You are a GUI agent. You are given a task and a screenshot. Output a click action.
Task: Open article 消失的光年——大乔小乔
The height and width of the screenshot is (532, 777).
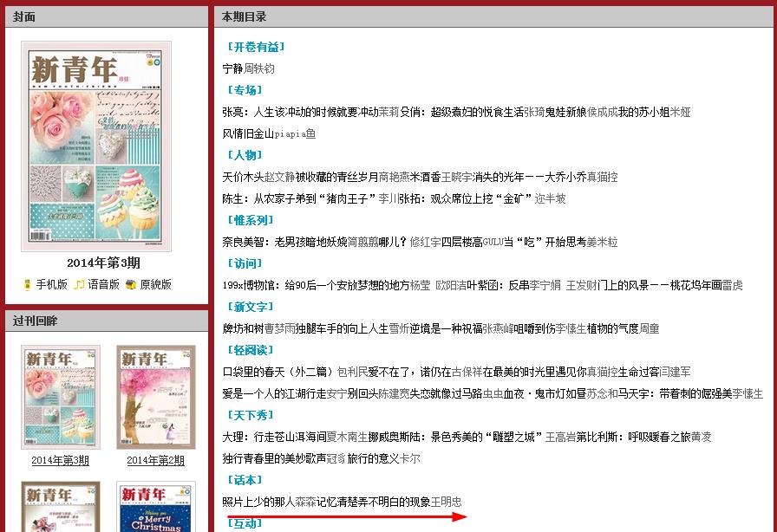pos(529,177)
